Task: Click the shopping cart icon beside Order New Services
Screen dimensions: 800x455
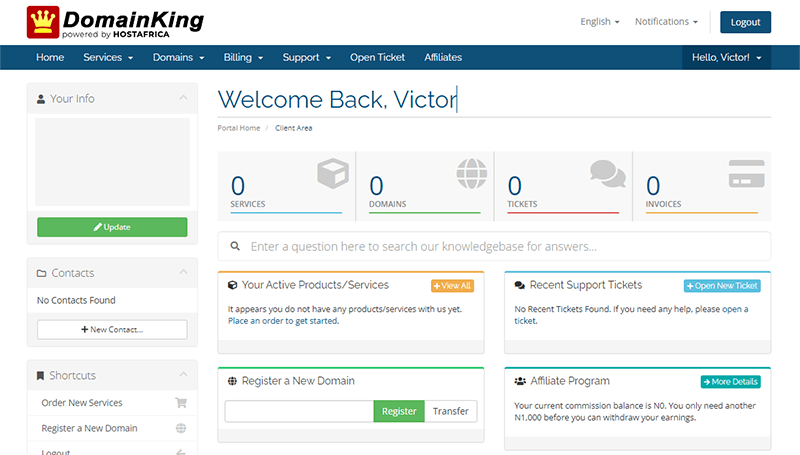Action: (x=181, y=402)
